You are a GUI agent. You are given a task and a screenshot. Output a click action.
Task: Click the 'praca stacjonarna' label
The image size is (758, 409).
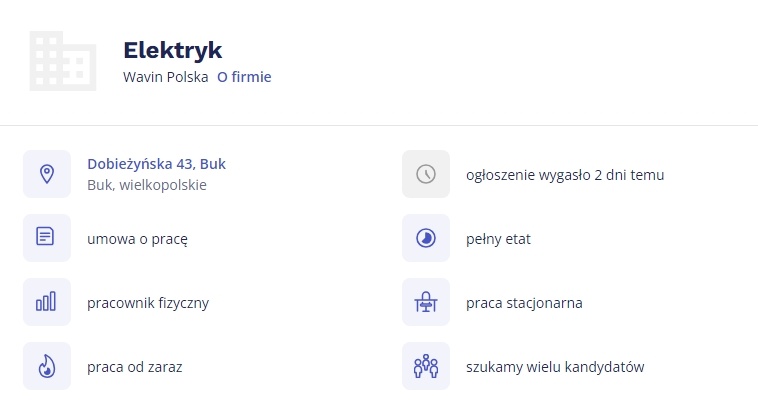point(524,303)
